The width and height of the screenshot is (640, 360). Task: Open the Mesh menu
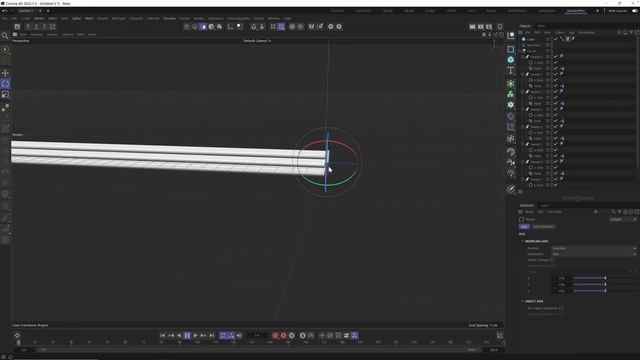(x=89, y=18)
